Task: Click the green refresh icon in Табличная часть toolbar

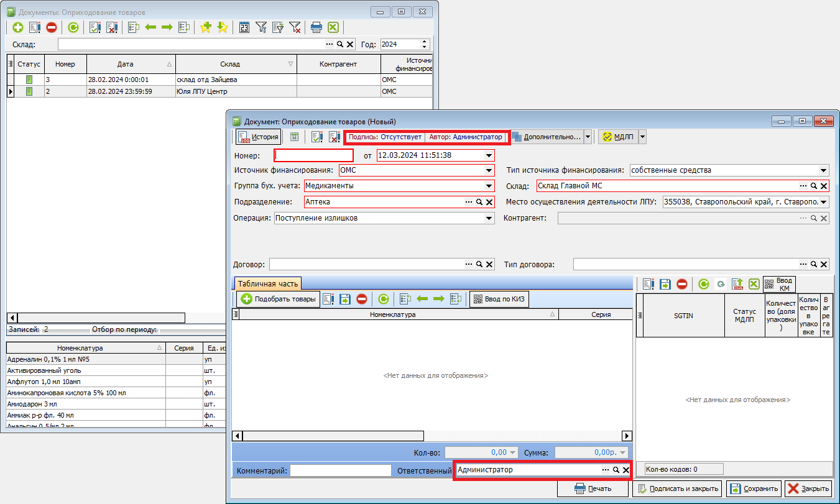Action: coord(384,299)
